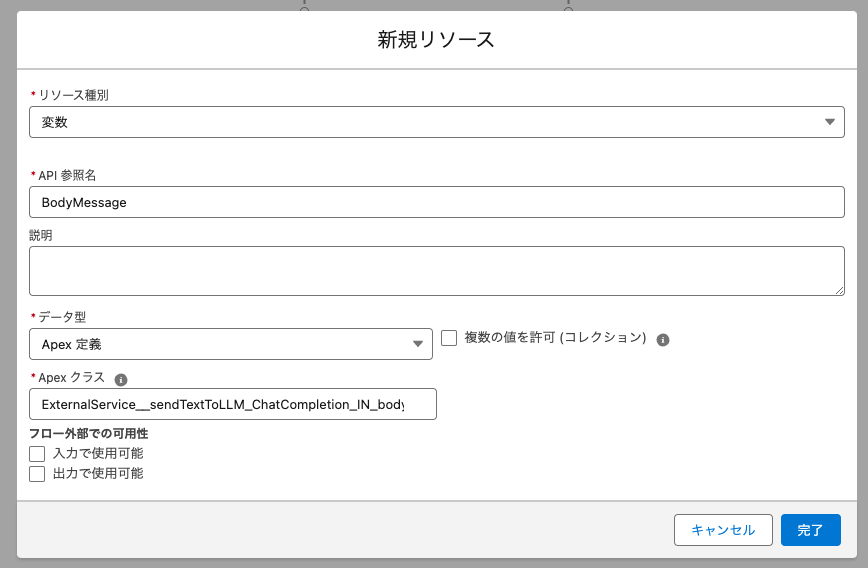Open the データ型 dropdown showing Apex 定義
This screenshot has width=868, height=568.
click(x=231, y=344)
